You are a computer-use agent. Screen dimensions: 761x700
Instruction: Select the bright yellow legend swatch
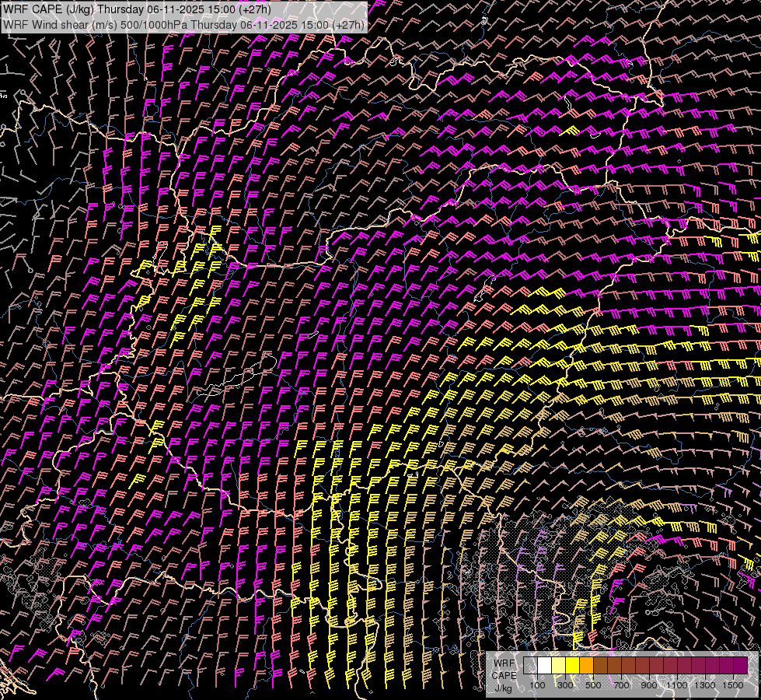click(572, 666)
